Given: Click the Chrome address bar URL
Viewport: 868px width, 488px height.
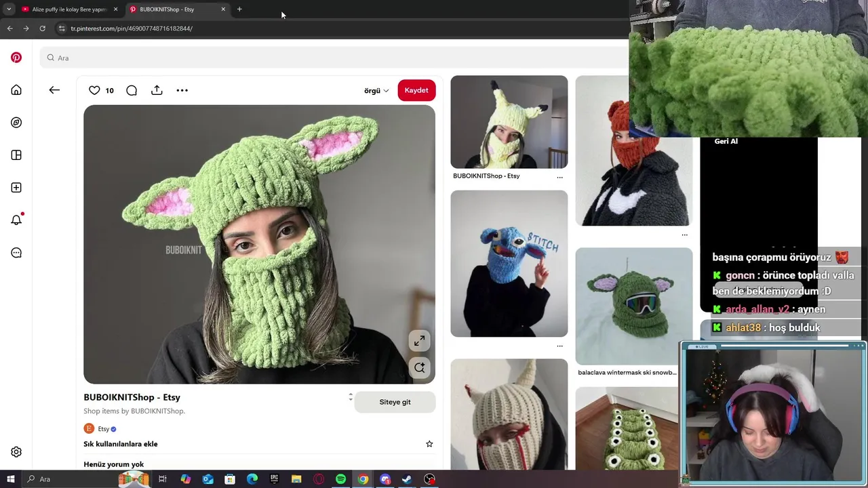Looking at the screenshot, I should (x=132, y=28).
